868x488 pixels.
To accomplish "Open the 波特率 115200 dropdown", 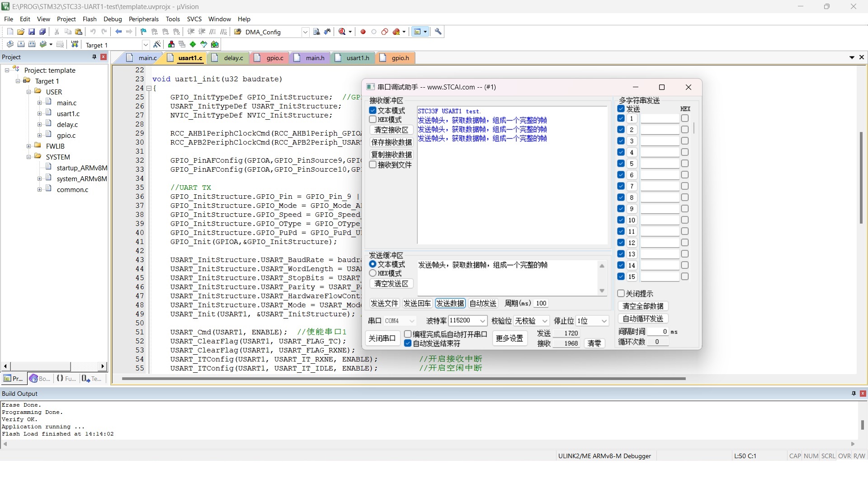I will pos(467,320).
